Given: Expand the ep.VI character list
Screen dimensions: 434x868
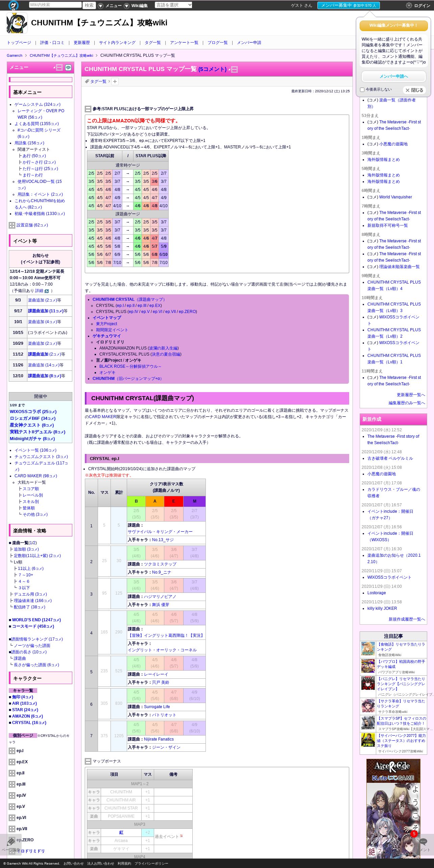Looking at the screenshot, I should [12, 818].
